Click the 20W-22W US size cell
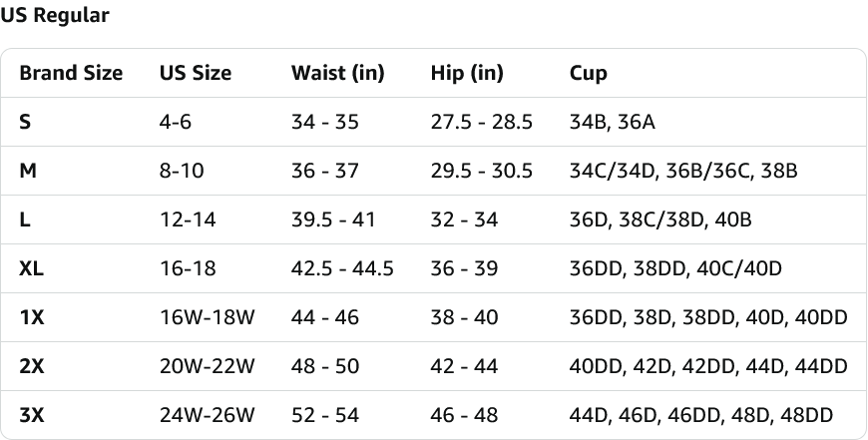 coord(208,366)
